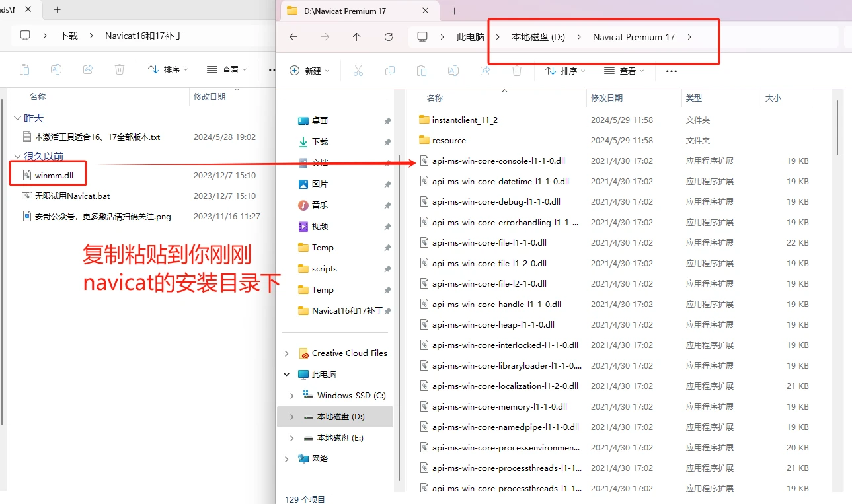This screenshot has width=852, height=504.
Task: Click Share icon in left Navicat16和17补丁 window
Action: [88, 69]
